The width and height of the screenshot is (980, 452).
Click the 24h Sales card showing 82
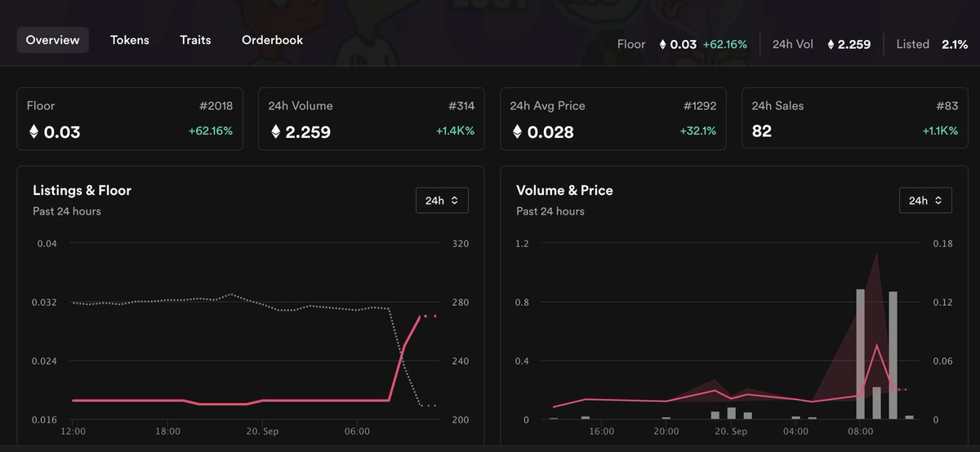coord(857,119)
